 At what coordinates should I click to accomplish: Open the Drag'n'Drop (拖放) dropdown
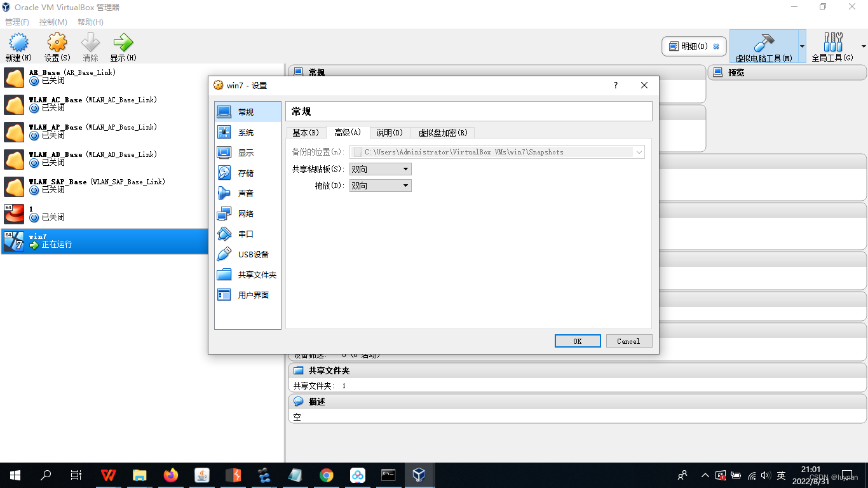pyautogui.click(x=381, y=186)
